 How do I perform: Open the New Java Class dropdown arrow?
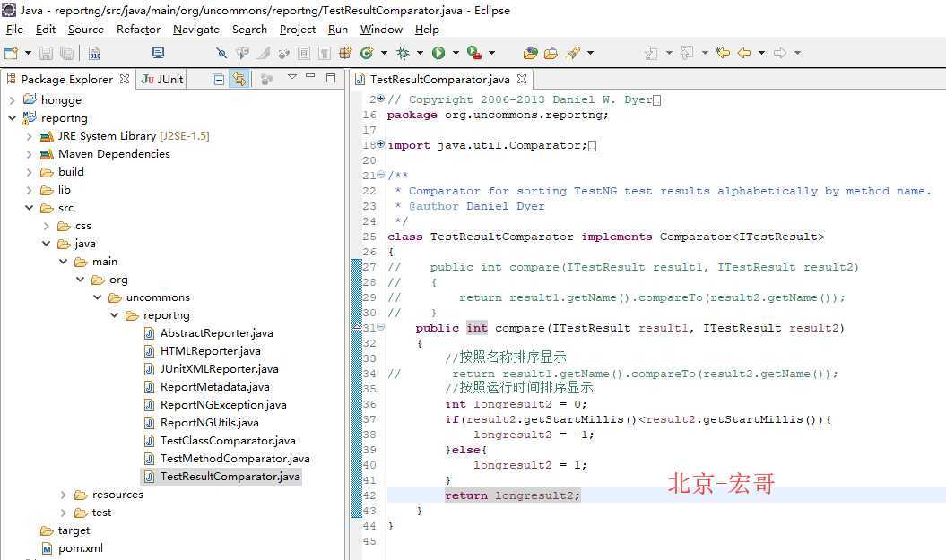(x=384, y=53)
